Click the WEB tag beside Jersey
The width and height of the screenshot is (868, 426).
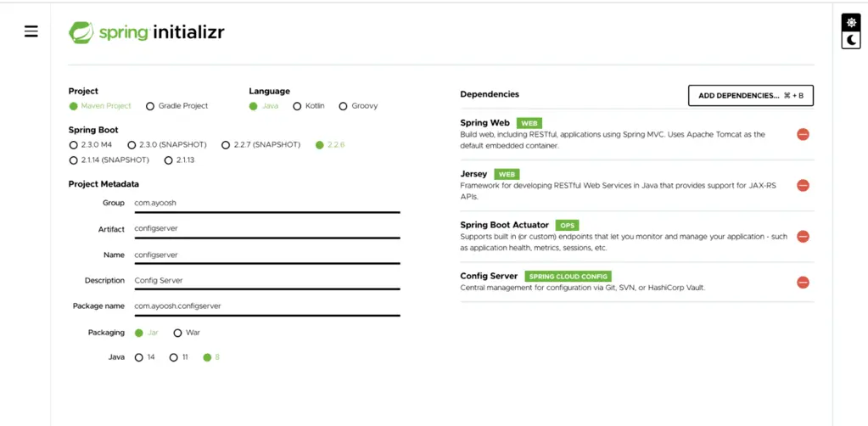(x=507, y=175)
